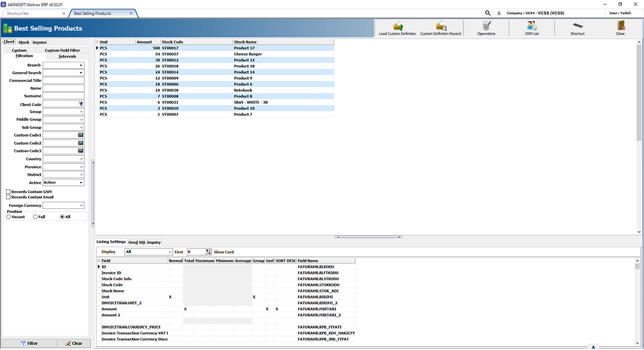Click the AKINSOFT Wolvox ERP title bar icon
Screen dimensions: 644x350
(4, 4)
